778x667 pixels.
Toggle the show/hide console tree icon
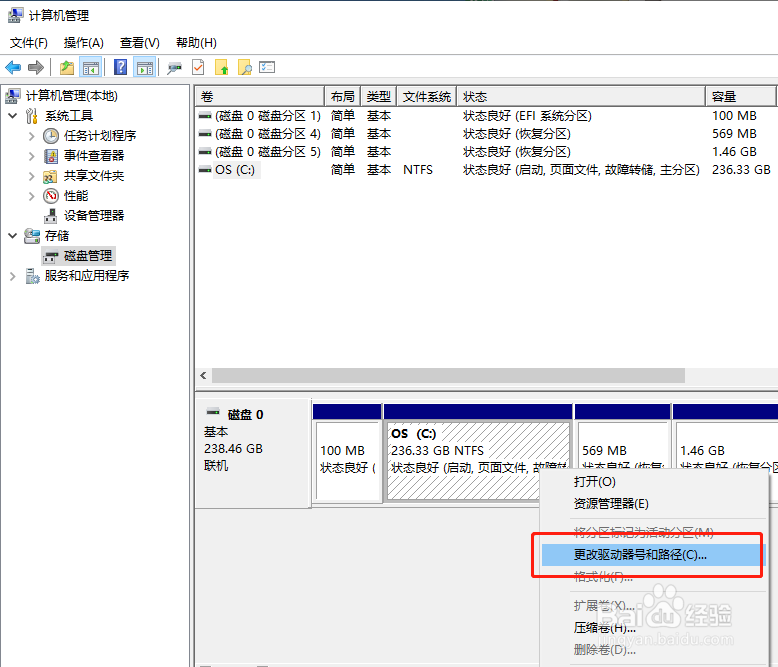point(91,67)
